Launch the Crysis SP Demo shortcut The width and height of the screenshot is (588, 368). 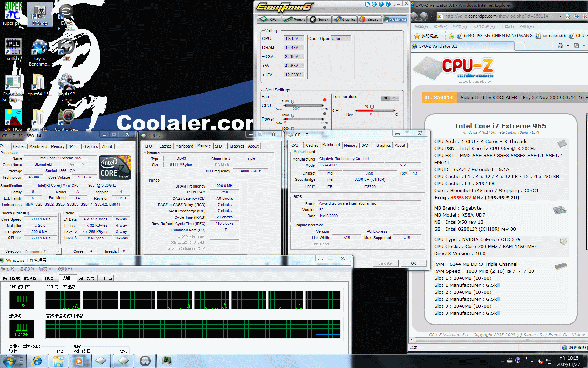66,88
